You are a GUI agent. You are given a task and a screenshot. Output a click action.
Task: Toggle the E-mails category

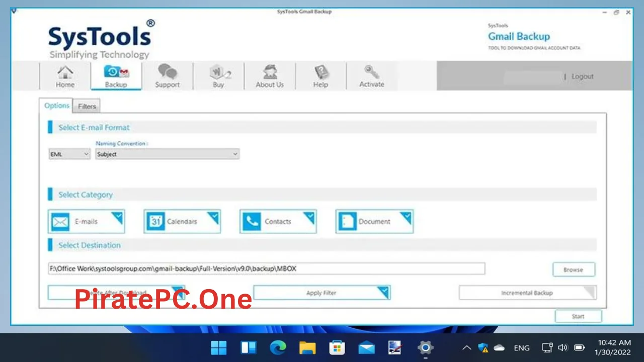87,221
